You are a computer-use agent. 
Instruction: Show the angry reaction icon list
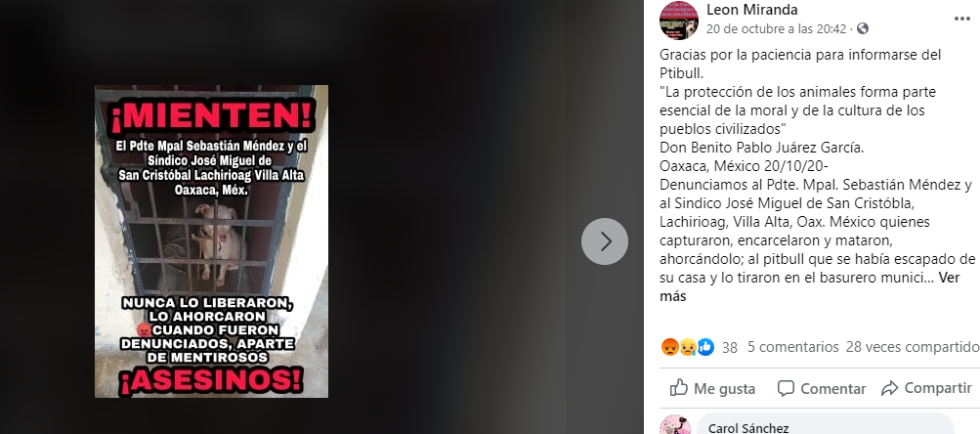coord(670,347)
